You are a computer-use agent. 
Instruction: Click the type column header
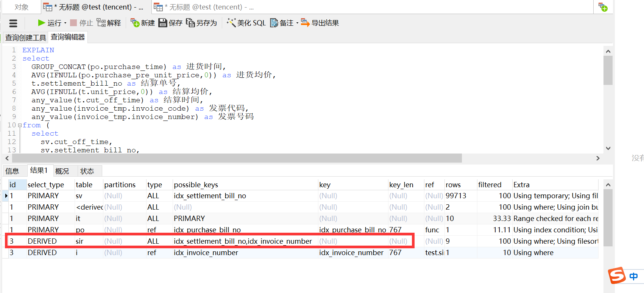pos(159,185)
